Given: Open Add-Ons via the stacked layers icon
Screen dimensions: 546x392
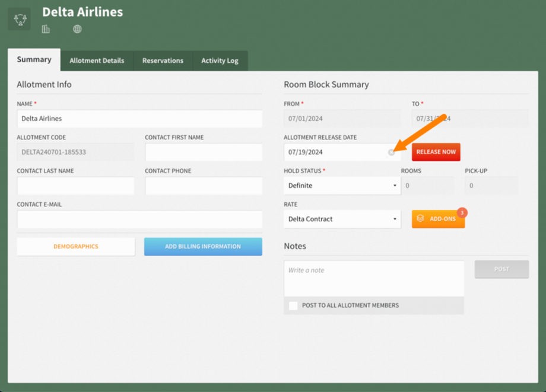Looking at the screenshot, I should [420, 218].
